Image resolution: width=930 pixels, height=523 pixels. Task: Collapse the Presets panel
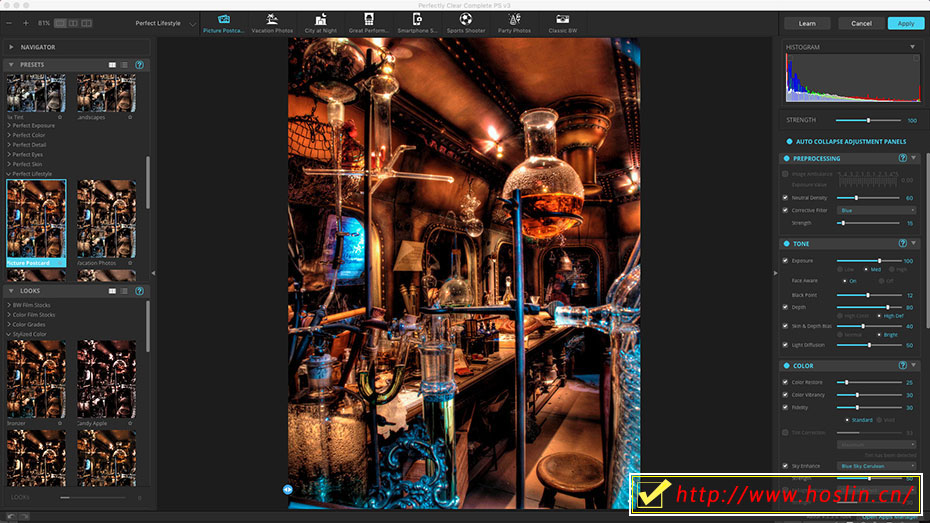[x=11, y=65]
